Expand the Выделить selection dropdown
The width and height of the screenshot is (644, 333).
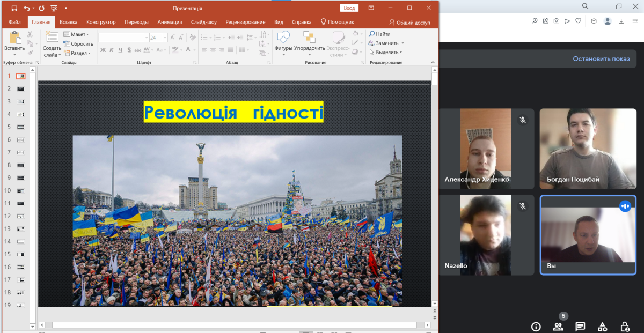(x=386, y=52)
